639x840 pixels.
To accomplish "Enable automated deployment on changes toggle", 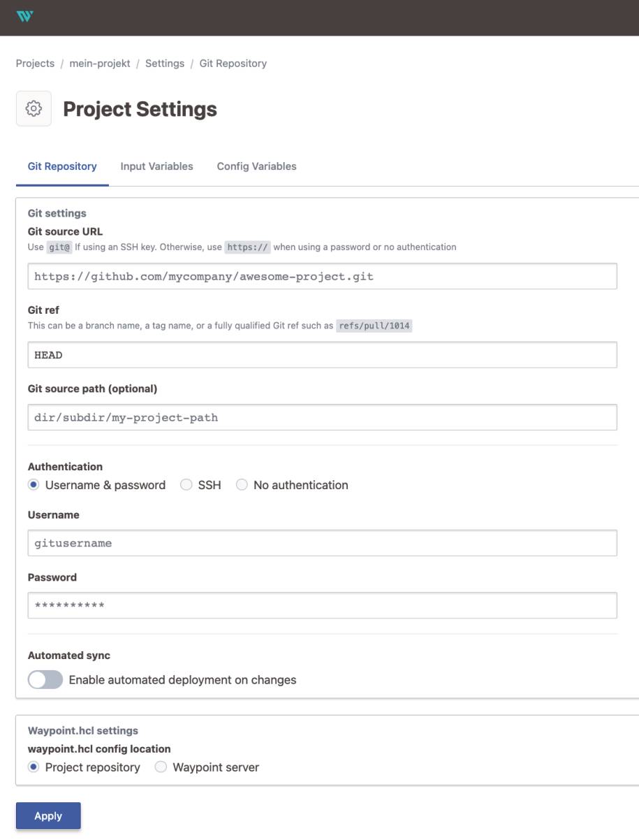I will click(45, 680).
